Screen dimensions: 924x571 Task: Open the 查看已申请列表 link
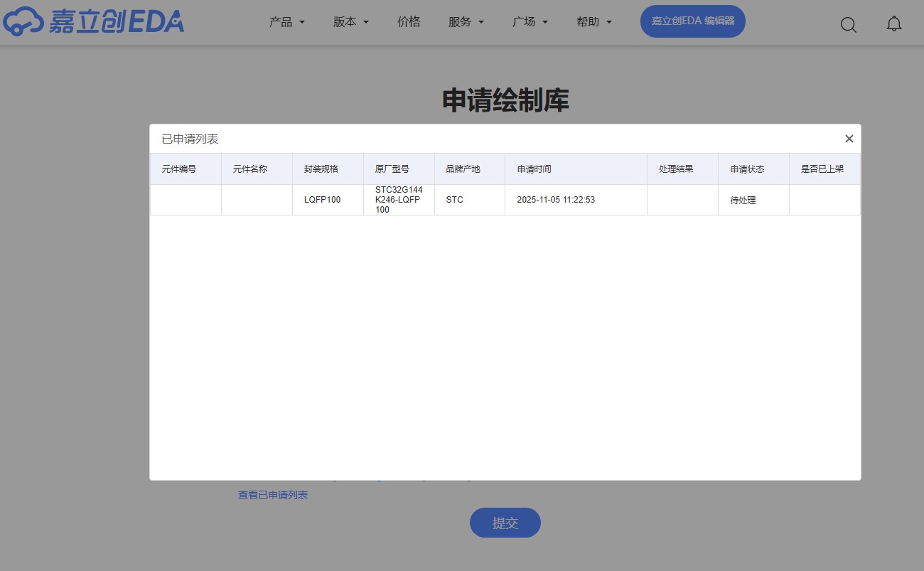[272, 494]
